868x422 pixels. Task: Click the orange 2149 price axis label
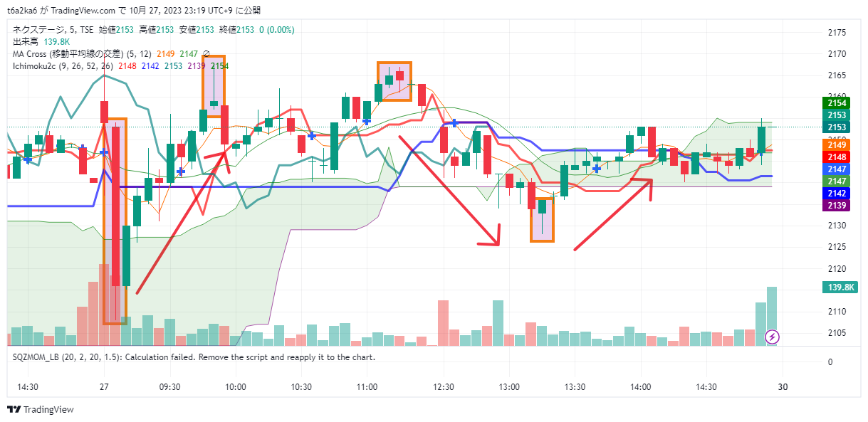click(x=837, y=145)
